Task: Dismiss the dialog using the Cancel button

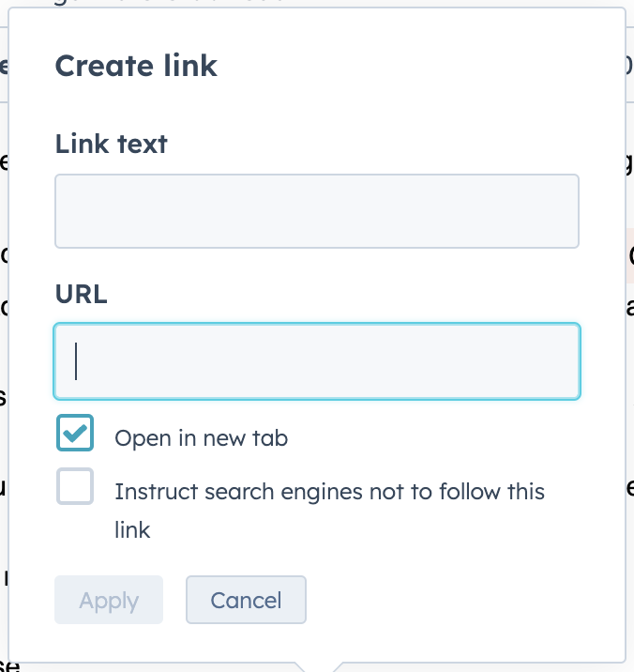Action: pyautogui.click(x=246, y=600)
